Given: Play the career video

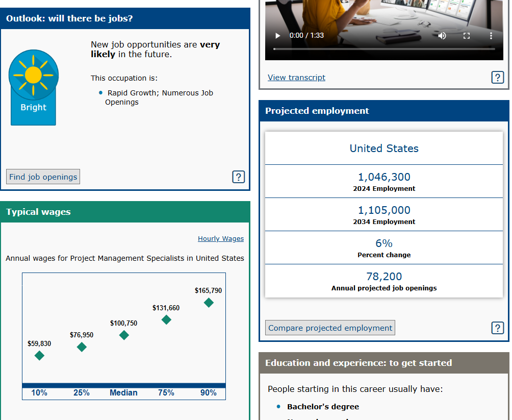Looking at the screenshot, I should [x=278, y=36].
